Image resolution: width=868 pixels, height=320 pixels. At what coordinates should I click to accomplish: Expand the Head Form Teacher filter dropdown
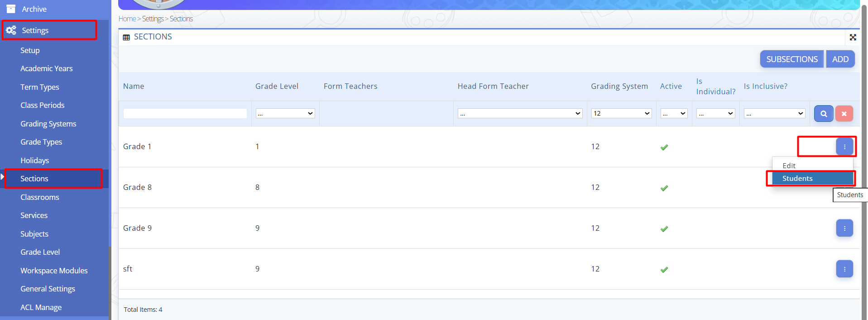coord(519,113)
